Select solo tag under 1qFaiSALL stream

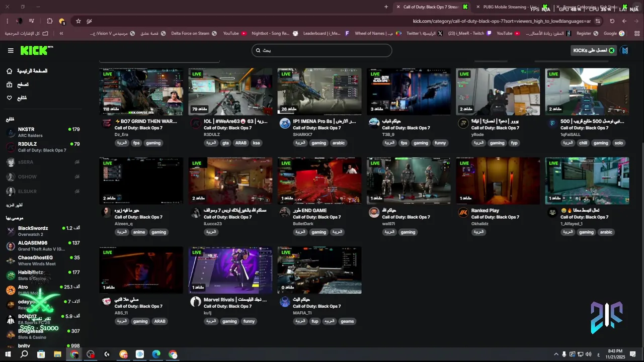pos(619,143)
